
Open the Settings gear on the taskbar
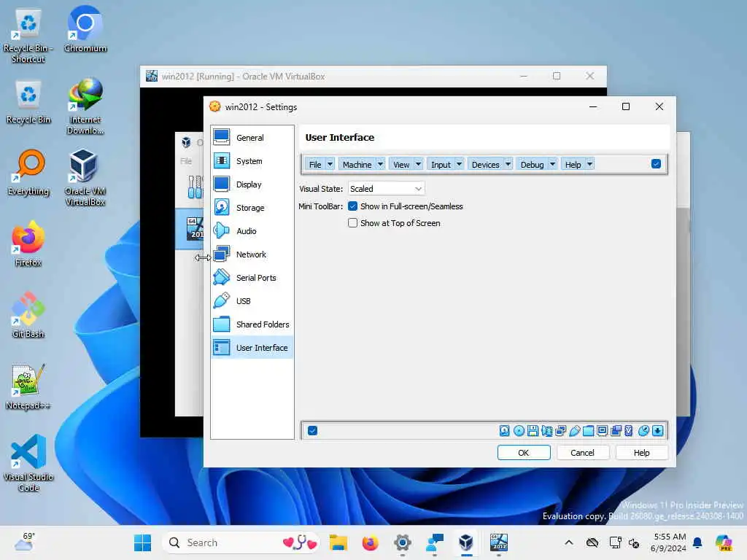(403, 542)
